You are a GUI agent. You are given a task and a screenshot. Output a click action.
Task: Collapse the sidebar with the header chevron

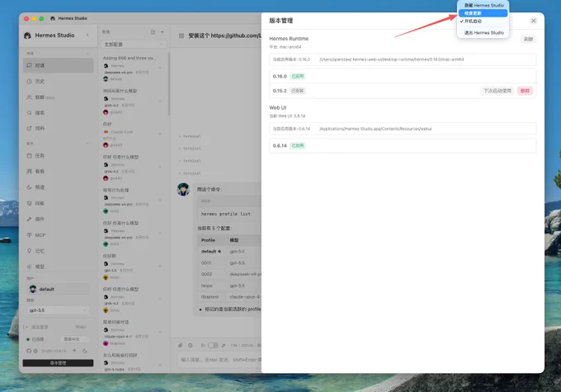[x=87, y=35]
